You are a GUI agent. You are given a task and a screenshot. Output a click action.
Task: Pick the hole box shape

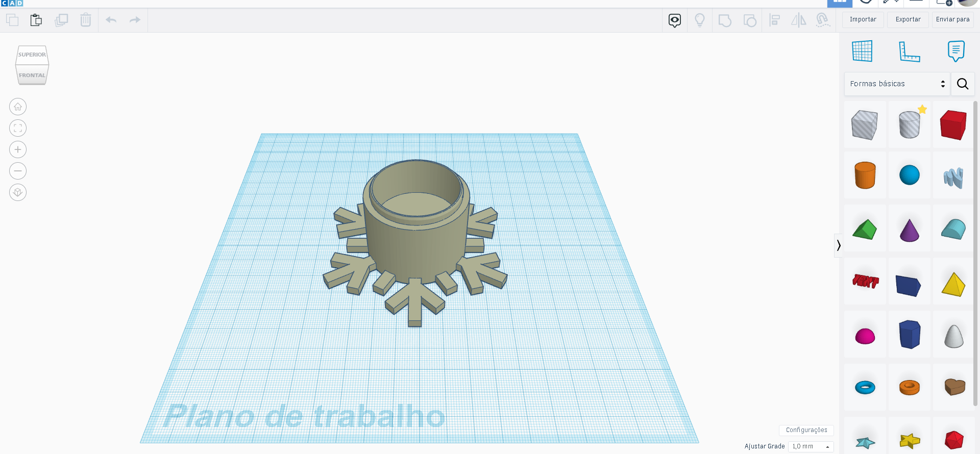coord(865,124)
